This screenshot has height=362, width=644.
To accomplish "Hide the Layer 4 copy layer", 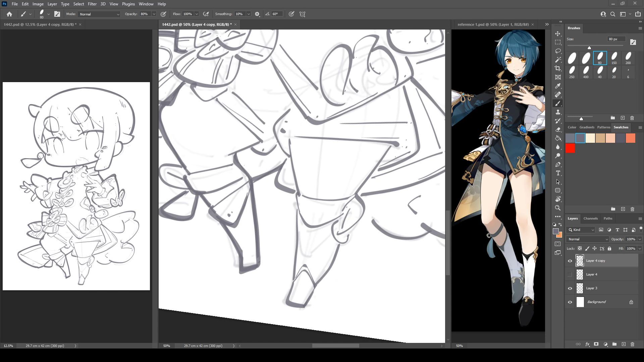I will coord(570,261).
